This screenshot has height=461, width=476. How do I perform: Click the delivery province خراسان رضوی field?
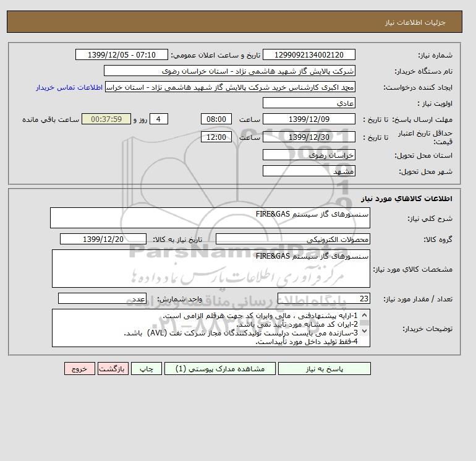309,155
